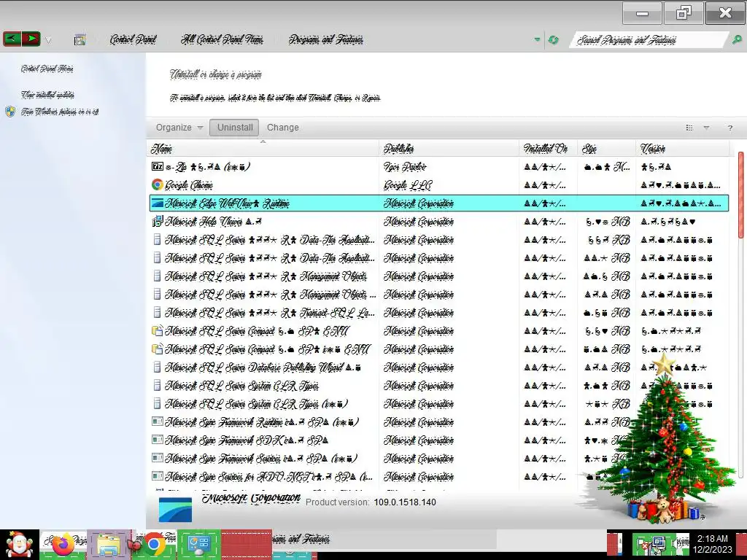Click the Google Chrome row icon
This screenshot has height=560, width=747.
click(158, 184)
